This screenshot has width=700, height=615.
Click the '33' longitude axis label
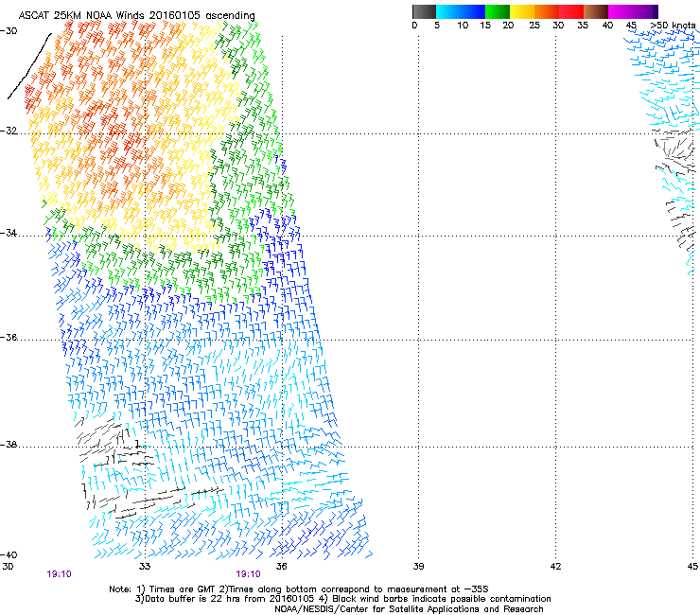tap(145, 567)
